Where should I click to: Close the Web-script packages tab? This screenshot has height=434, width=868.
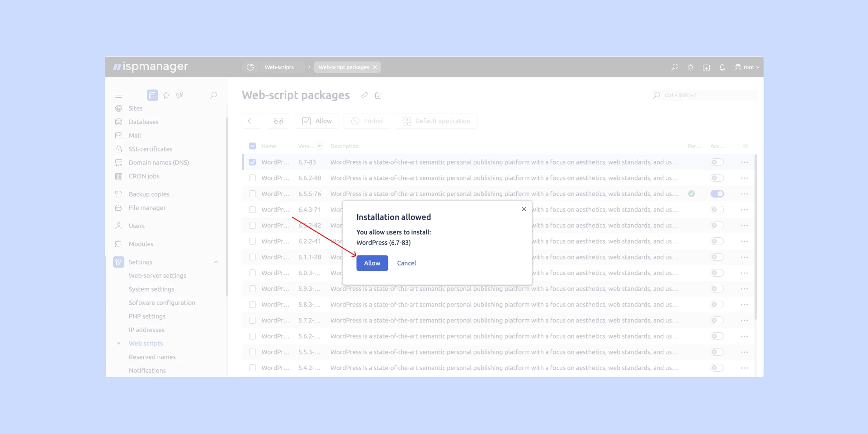[375, 67]
